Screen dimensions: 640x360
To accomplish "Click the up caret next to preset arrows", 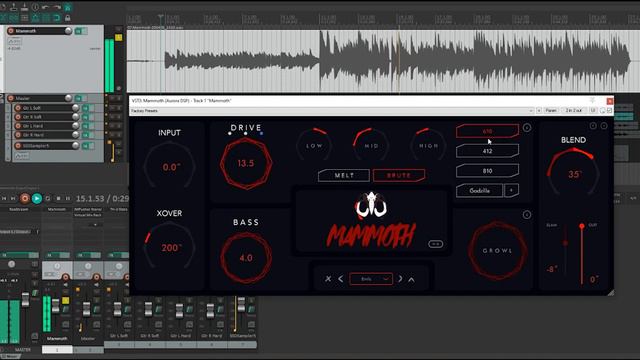I will point(411,280).
